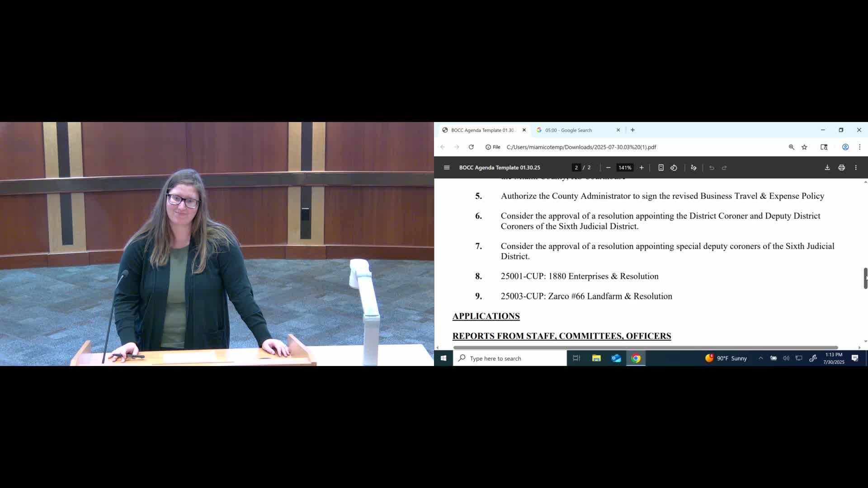
Task: Click the vertical scrollbar thumb
Action: click(x=865, y=278)
